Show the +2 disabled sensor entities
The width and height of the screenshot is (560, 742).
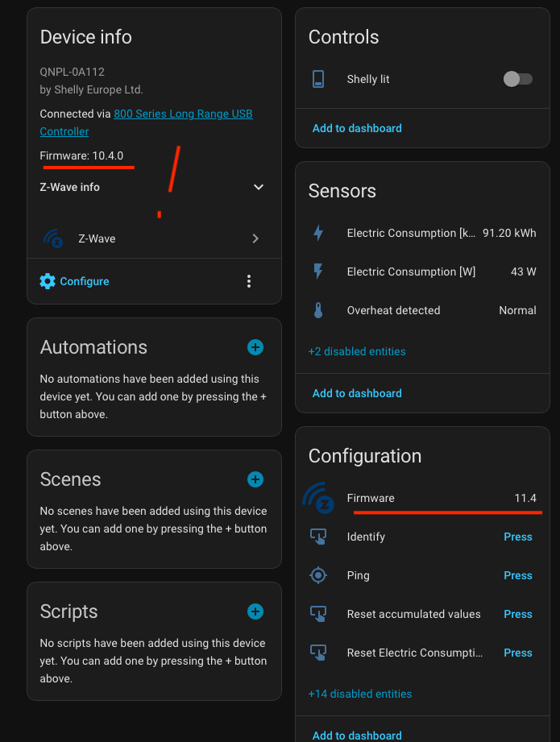[357, 351]
